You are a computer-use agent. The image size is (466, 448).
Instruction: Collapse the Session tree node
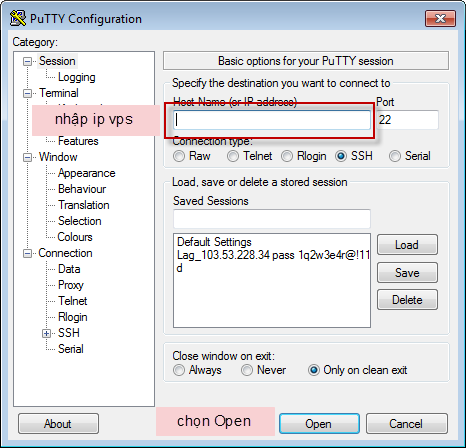(x=27, y=61)
